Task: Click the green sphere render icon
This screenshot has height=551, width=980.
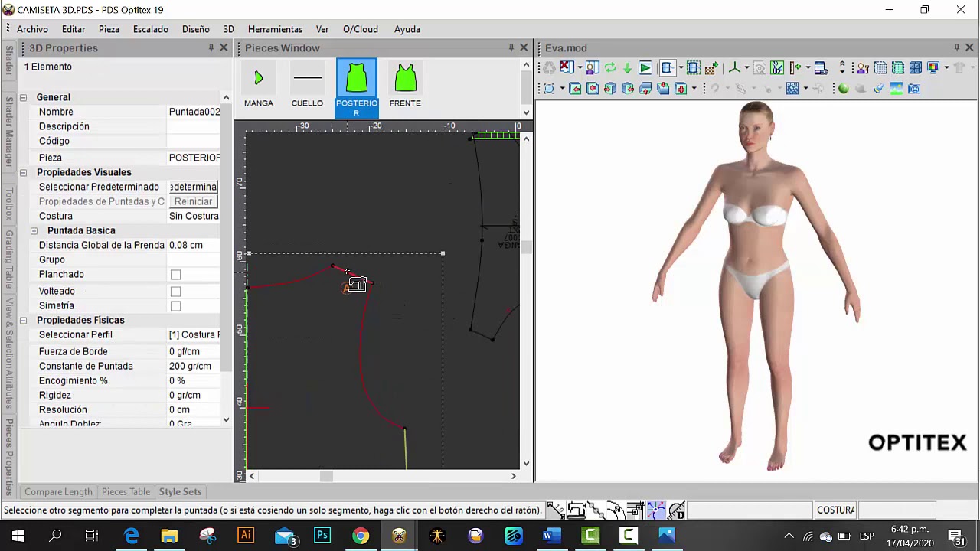Action: click(843, 89)
